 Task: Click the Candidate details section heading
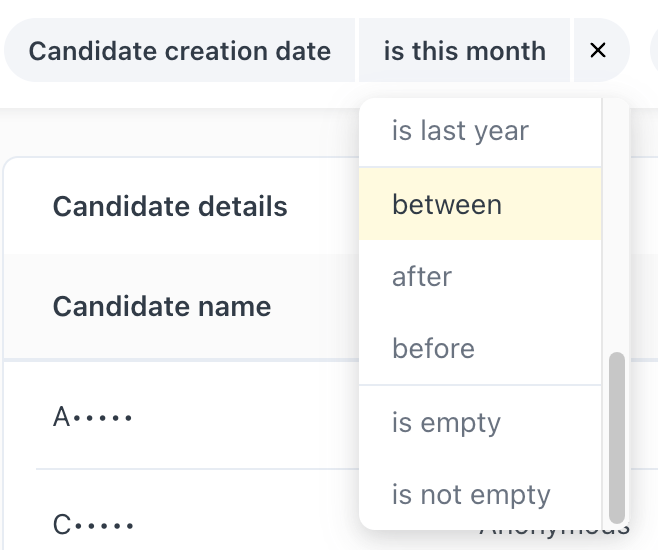tap(170, 206)
